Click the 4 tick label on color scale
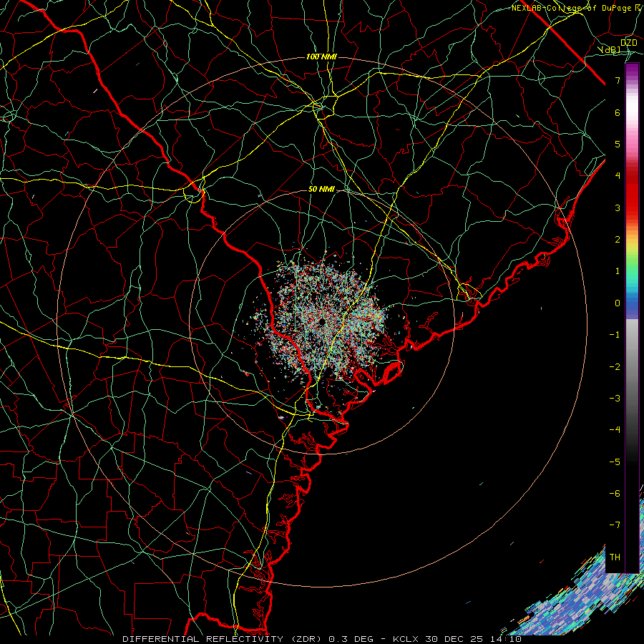Image resolution: width=644 pixels, height=644 pixels. 618,176
